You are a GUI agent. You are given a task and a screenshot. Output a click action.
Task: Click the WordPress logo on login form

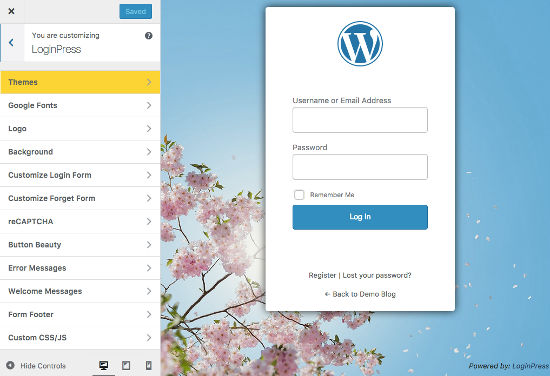pyautogui.click(x=360, y=43)
